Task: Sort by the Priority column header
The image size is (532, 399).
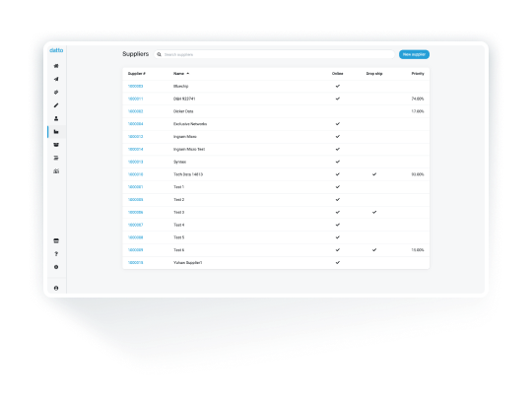Action: pyautogui.click(x=418, y=74)
